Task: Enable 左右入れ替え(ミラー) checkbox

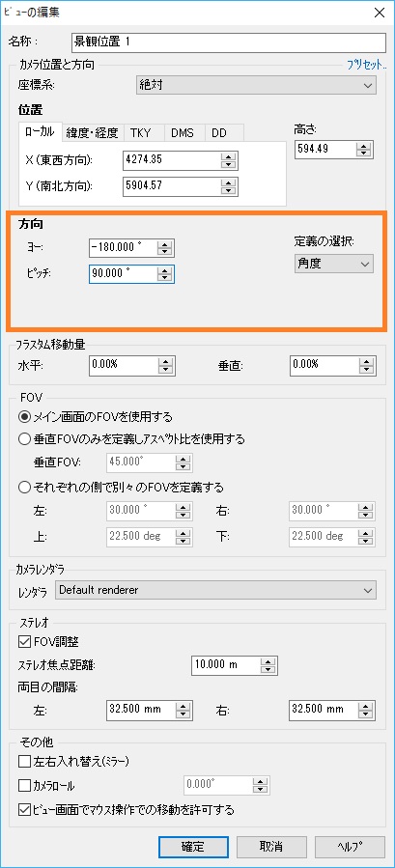Action: [24, 762]
